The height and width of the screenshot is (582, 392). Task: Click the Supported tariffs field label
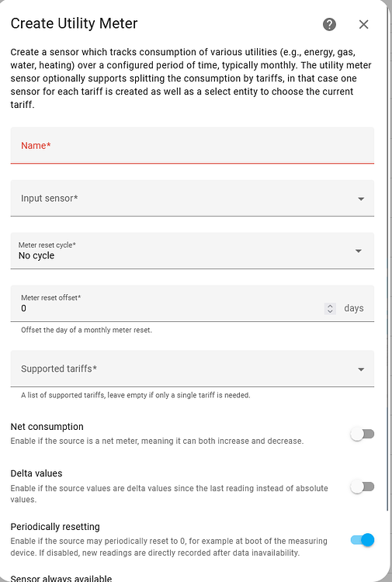tap(59, 369)
